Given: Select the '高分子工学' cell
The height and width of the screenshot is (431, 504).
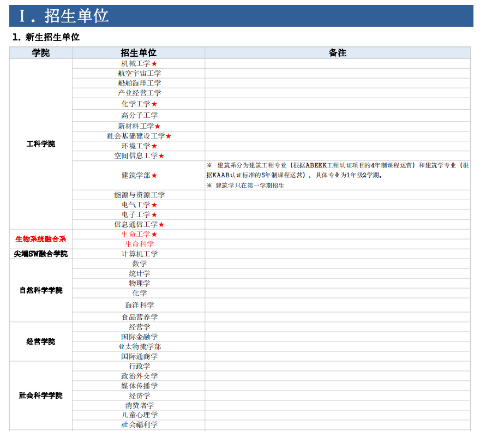Looking at the screenshot, I should (139, 115).
